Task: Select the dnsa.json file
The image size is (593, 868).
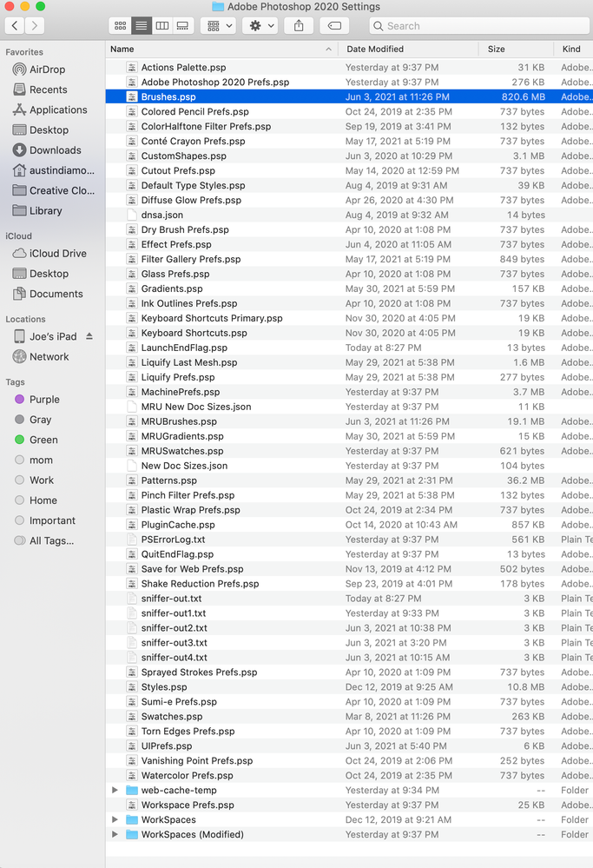Action: click(349, 215)
